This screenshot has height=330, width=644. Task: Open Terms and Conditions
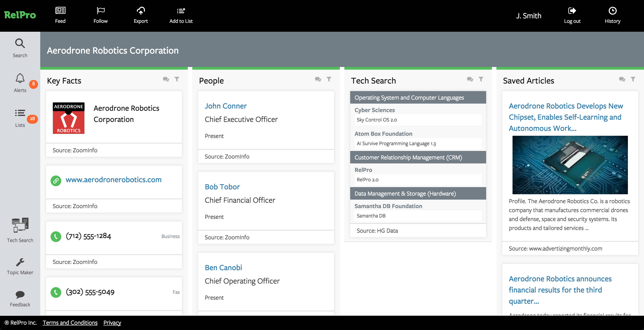[x=70, y=322]
